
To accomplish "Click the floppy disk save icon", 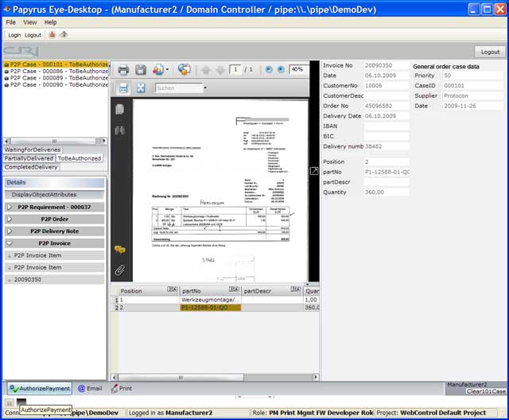I will [141, 70].
